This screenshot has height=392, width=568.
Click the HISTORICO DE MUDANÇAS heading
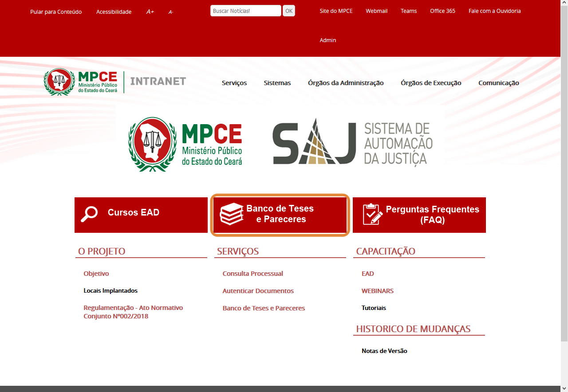coord(413,329)
